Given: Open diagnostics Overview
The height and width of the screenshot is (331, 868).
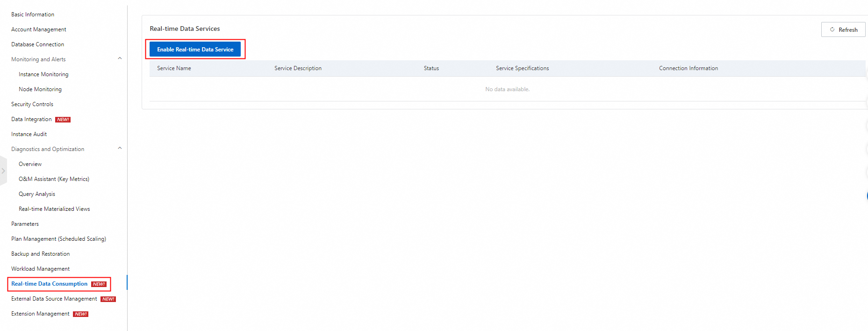Looking at the screenshot, I should click(x=30, y=164).
